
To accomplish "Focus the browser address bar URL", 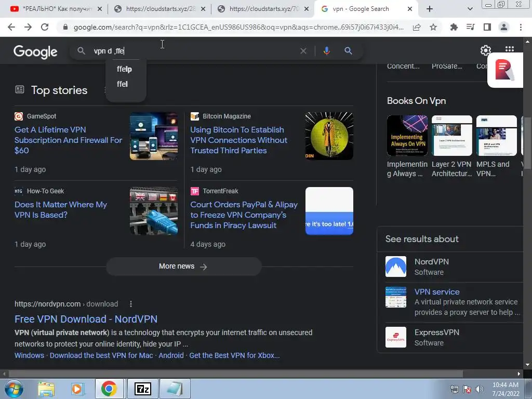I will click(238, 27).
